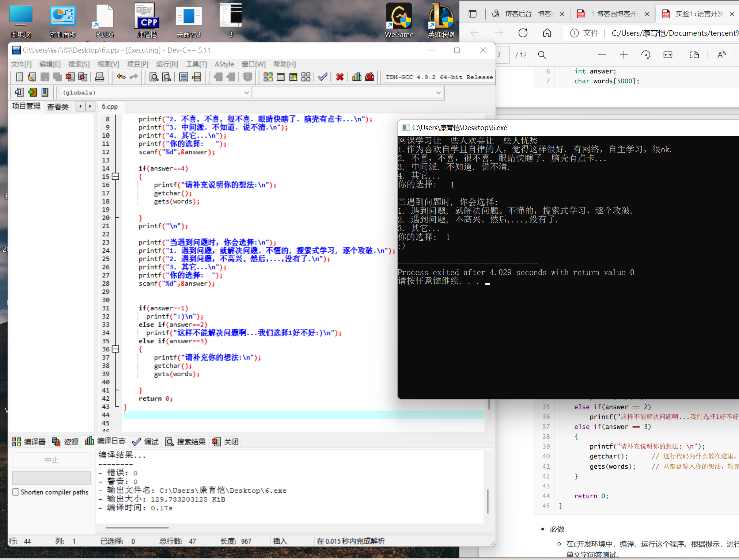
Task: Click the 中止 abort button
Action: 51,460
